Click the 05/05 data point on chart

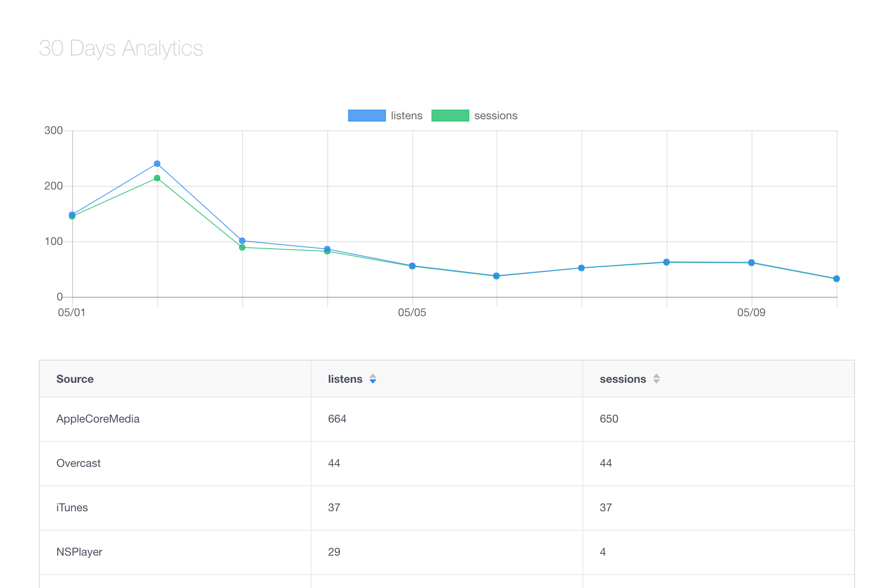(412, 266)
